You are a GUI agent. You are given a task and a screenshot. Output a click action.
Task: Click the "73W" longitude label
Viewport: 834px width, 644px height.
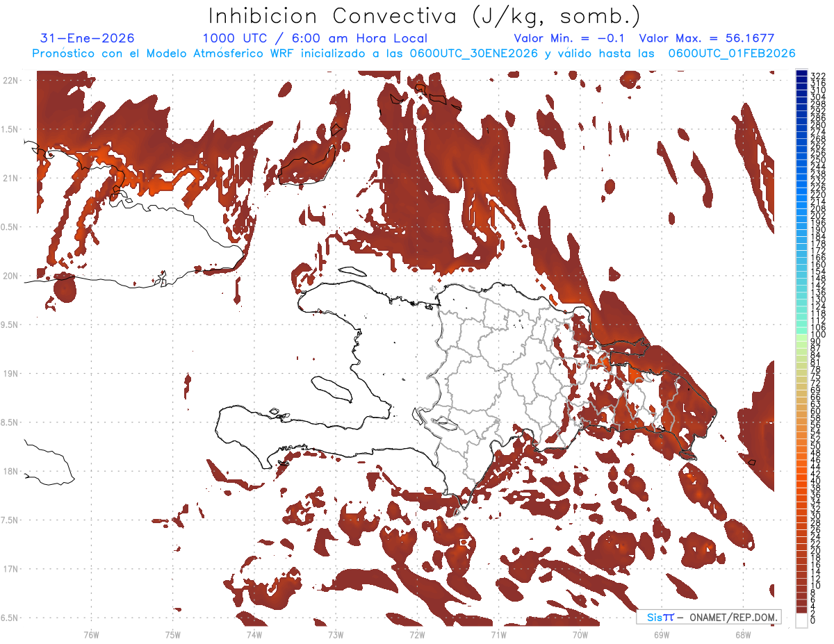pos(336,634)
